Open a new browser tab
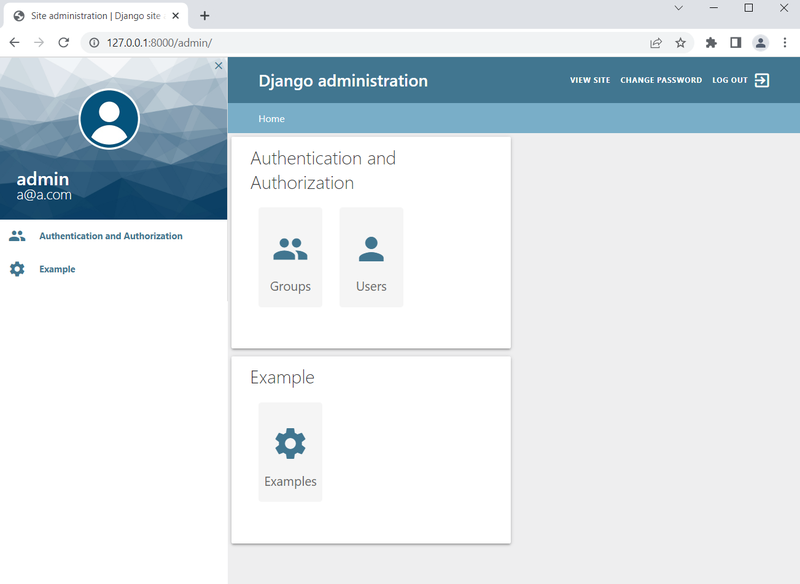The height and width of the screenshot is (584, 800). (x=205, y=16)
